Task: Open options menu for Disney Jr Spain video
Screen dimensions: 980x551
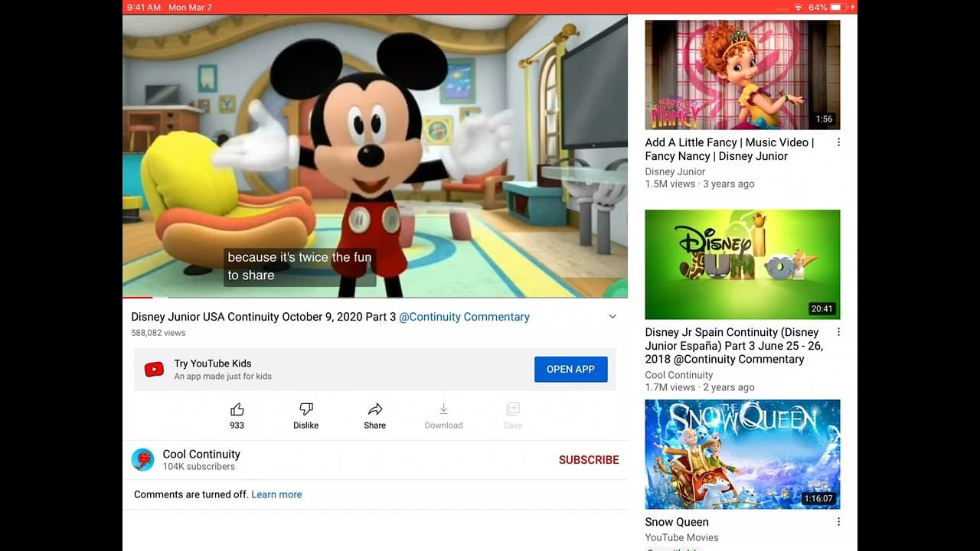Action: click(x=838, y=332)
